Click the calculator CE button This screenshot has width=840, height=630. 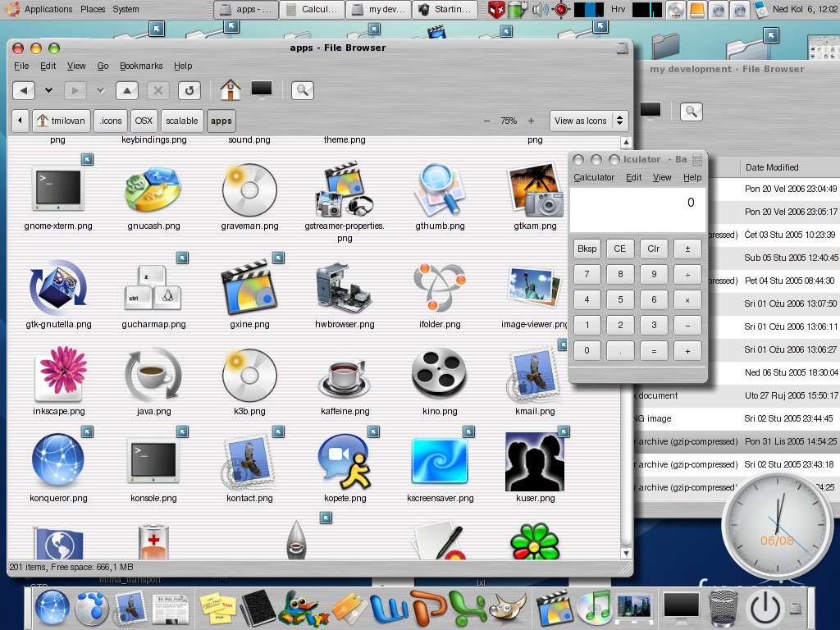(620, 249)
